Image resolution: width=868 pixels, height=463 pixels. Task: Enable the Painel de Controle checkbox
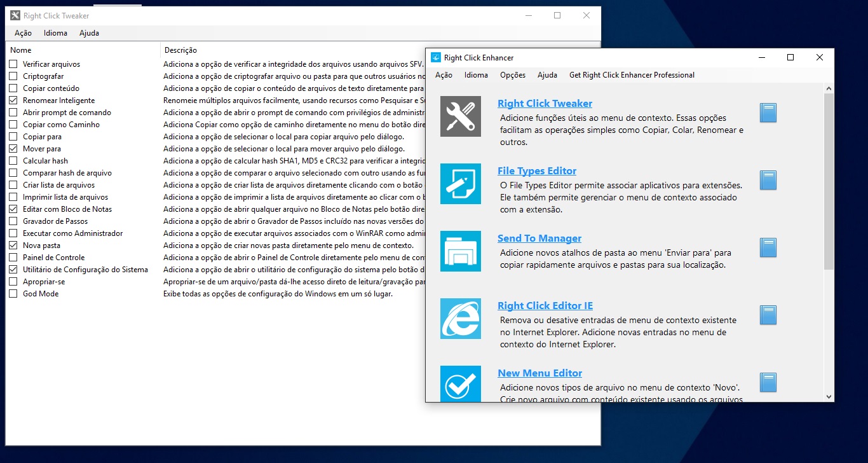coord(13,258)
